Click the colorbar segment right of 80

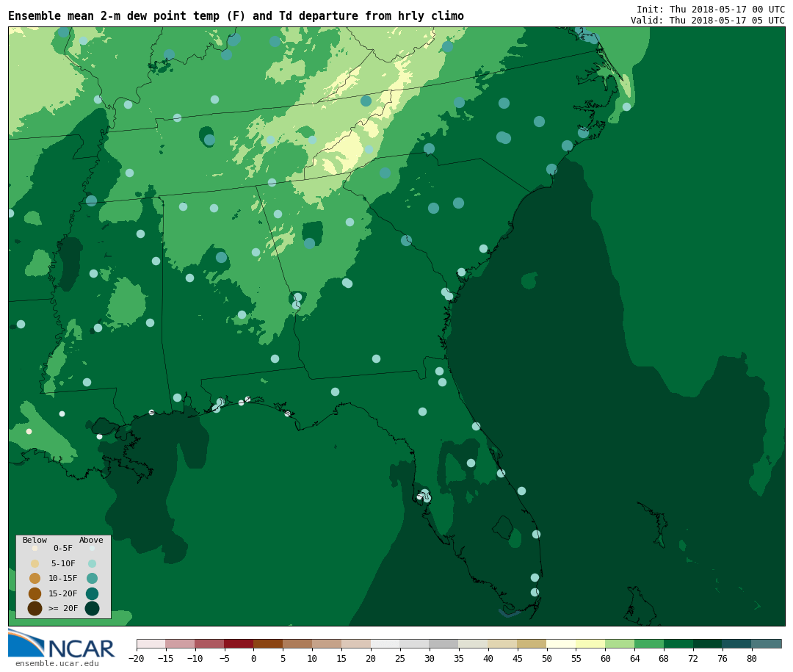point(767,643)
